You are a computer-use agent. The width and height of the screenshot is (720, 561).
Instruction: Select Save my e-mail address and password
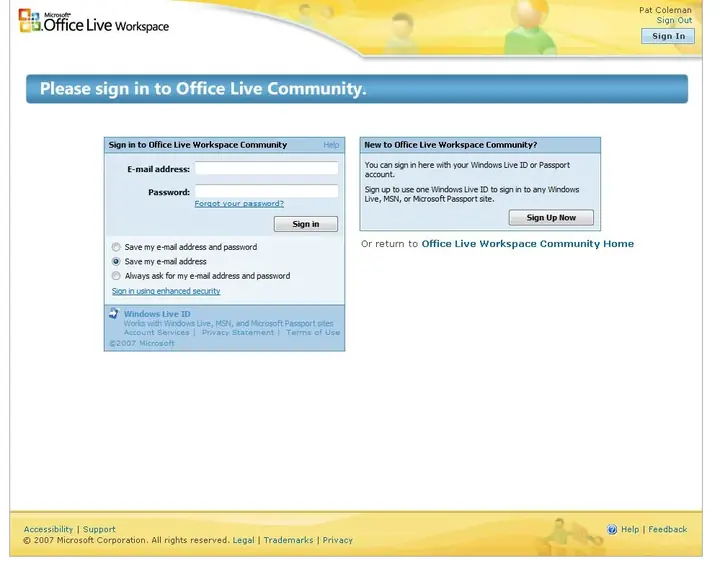click(x=116, y=247)
